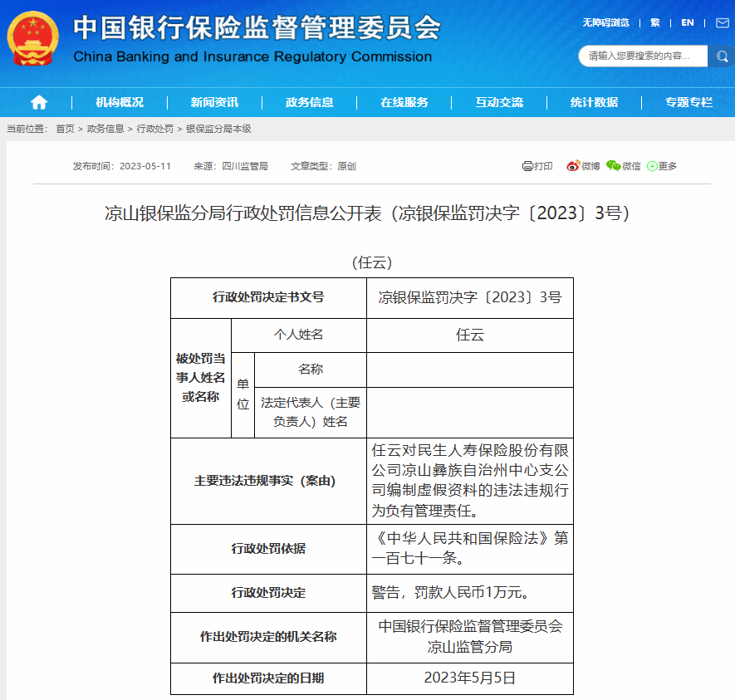Open the 新闻资讯 menu
This screenshot has height=700, width=735.
214,102
